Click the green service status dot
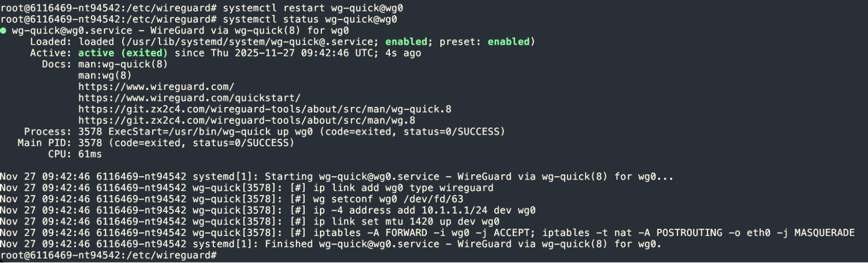The image size is (868, 263). tap(3, 30)
